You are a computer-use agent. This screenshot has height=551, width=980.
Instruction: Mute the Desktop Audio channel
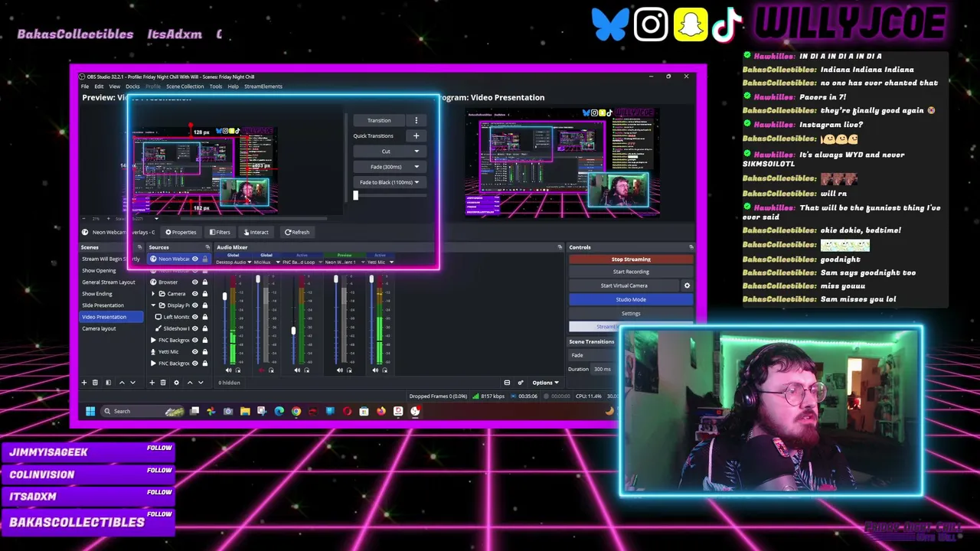[228, 370]
